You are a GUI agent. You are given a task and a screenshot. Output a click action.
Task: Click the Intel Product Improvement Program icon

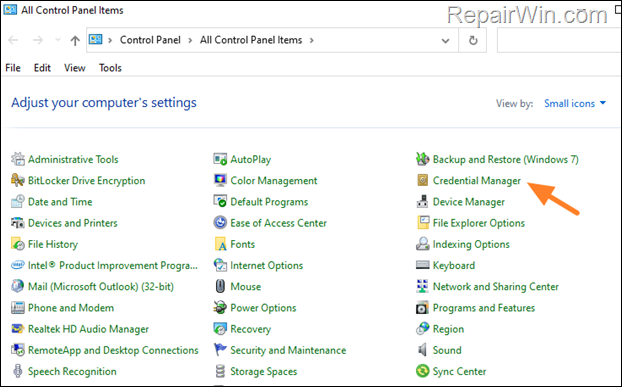[17, 265]
